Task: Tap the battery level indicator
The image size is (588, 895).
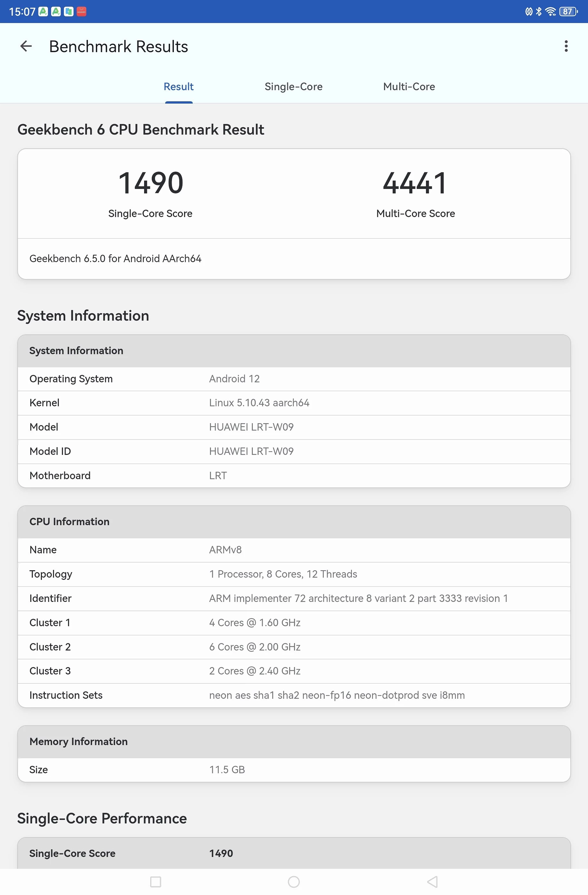Action: (568, 12)
